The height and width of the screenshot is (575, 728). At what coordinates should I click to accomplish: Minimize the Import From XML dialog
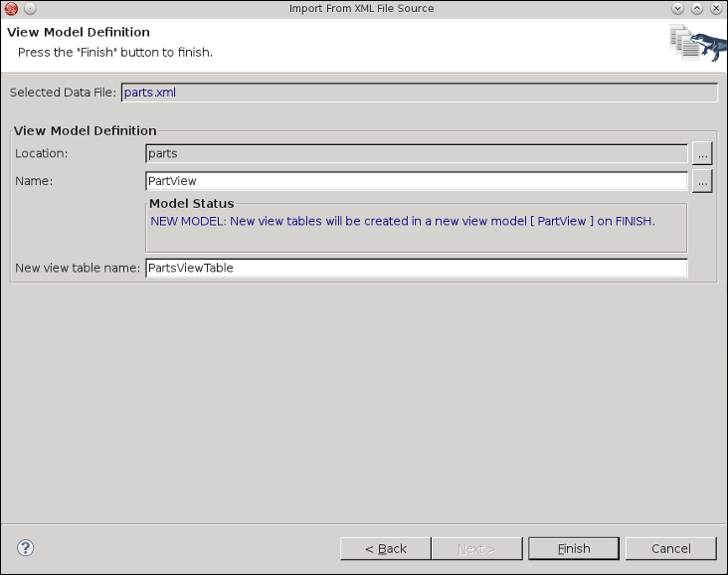pos(678,9)
